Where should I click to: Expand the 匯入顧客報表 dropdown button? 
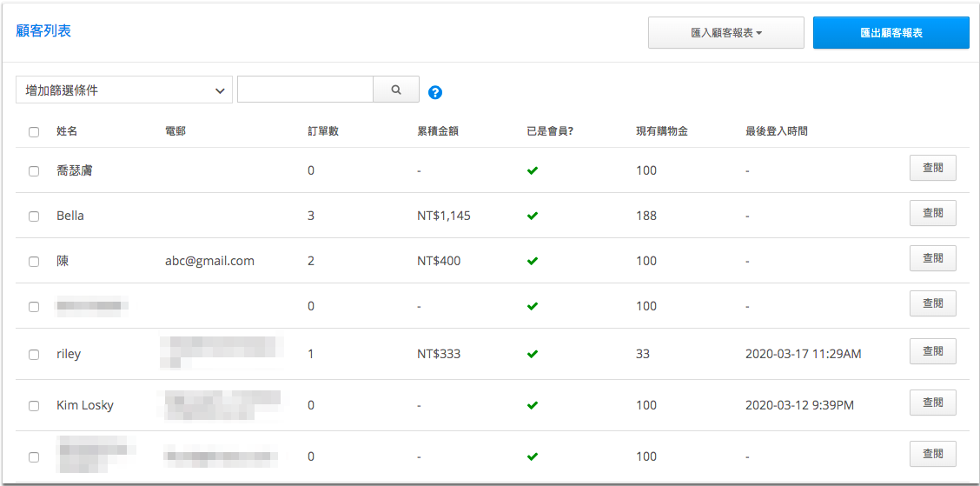[725, 33]
